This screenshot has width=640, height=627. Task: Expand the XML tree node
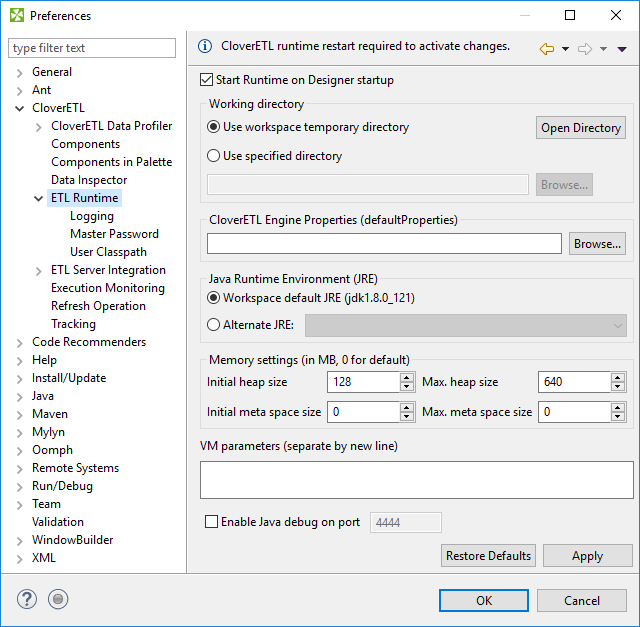tap(19, 559)
